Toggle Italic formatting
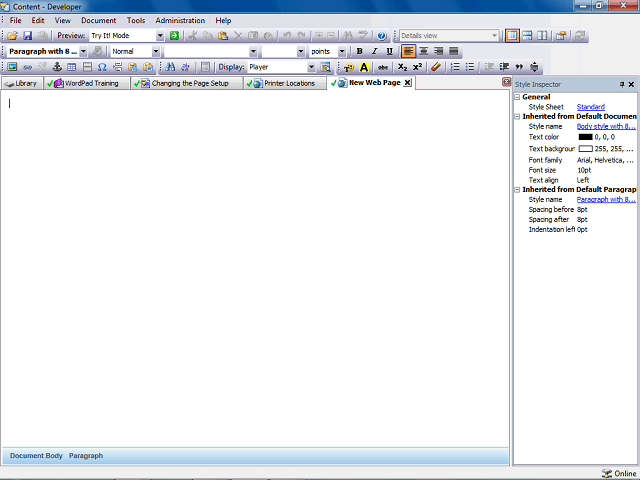This screenshot has height=480, width=640. 374,51
